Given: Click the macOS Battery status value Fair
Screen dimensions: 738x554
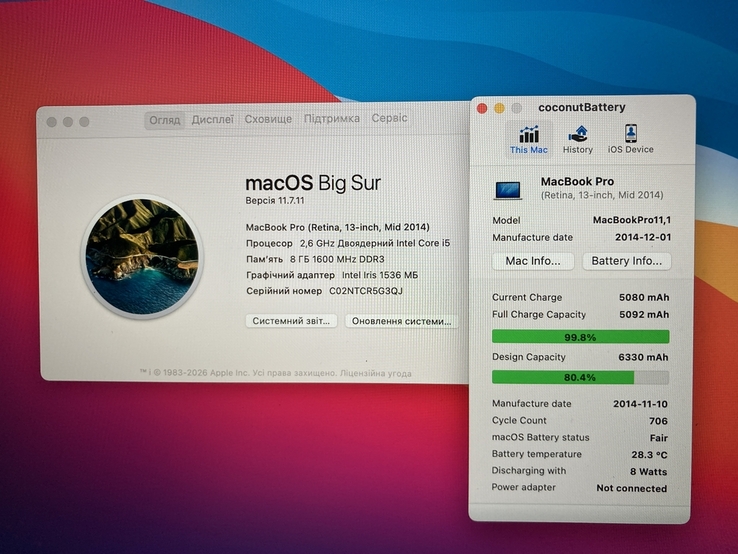Looking at the screenshot, I should [x=658, y=438].
